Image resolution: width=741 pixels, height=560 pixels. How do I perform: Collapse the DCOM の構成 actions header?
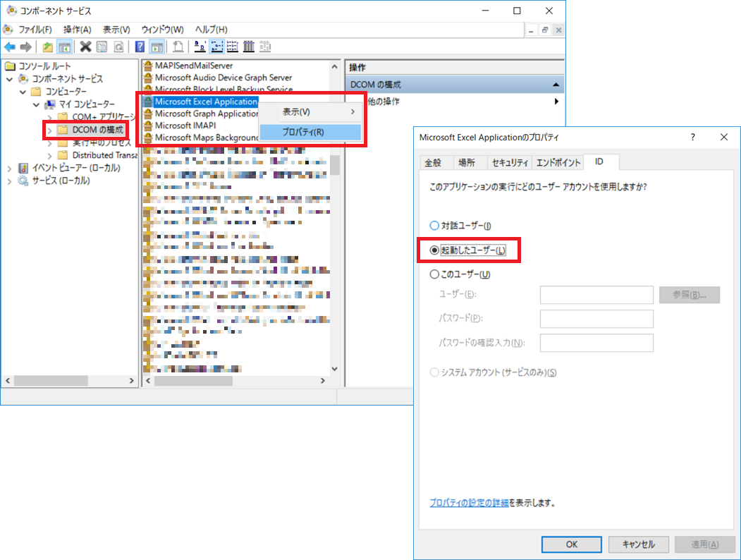click(556, 85)
